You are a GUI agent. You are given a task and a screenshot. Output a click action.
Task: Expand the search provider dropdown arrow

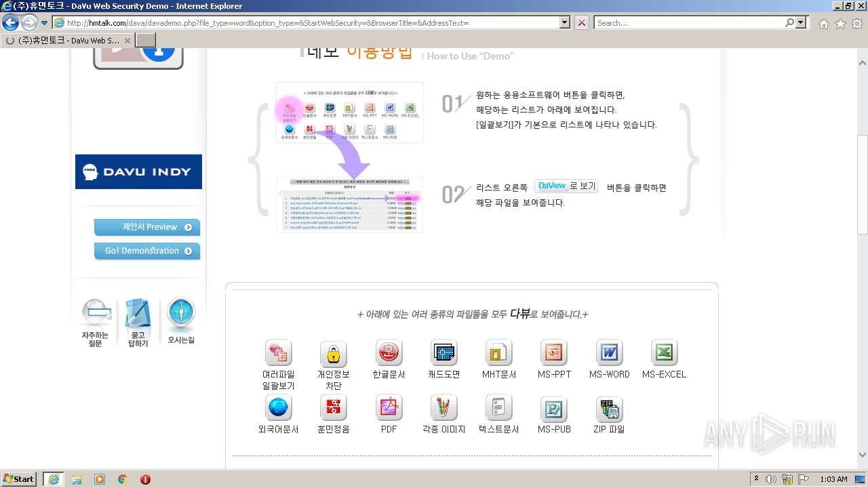tap(802, 23)
